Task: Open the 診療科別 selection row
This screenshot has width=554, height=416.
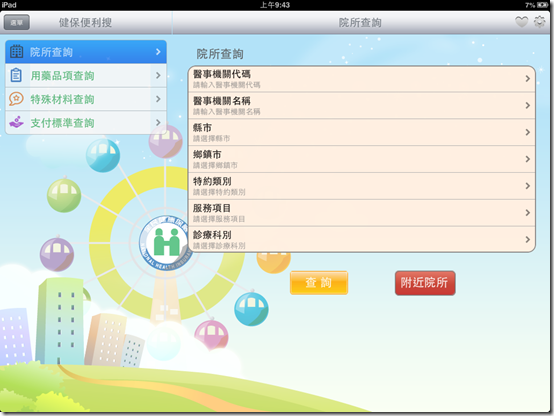Action: pyautogui.click(x=362, y=239)
